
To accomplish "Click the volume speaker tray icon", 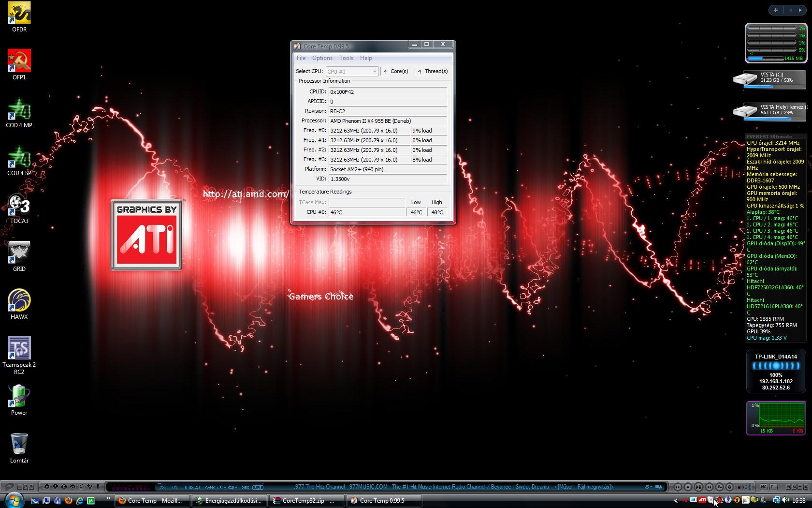I will (x=785, y=500).
